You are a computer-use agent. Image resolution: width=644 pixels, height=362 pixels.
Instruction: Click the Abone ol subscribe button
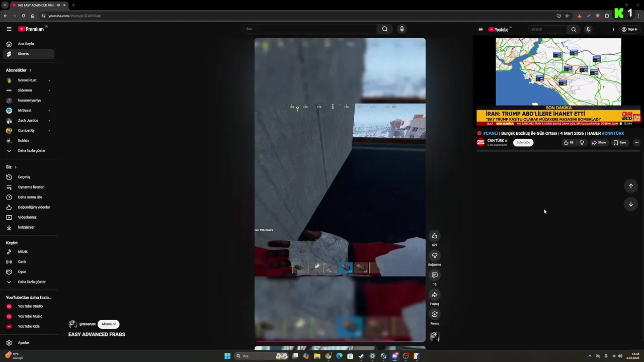point(109,324)
